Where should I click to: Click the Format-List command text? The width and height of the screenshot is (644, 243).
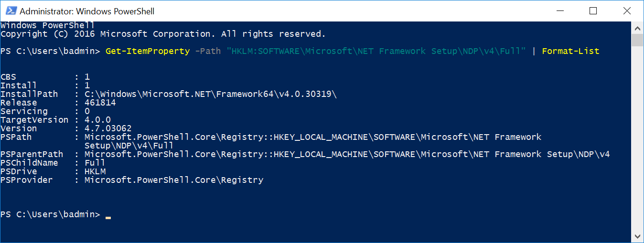click(570, 51)
